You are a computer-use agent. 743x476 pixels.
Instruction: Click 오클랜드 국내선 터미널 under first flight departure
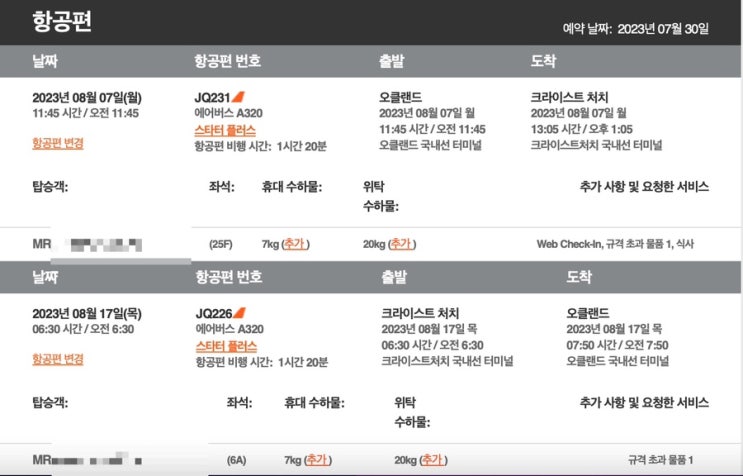[430, 145]
